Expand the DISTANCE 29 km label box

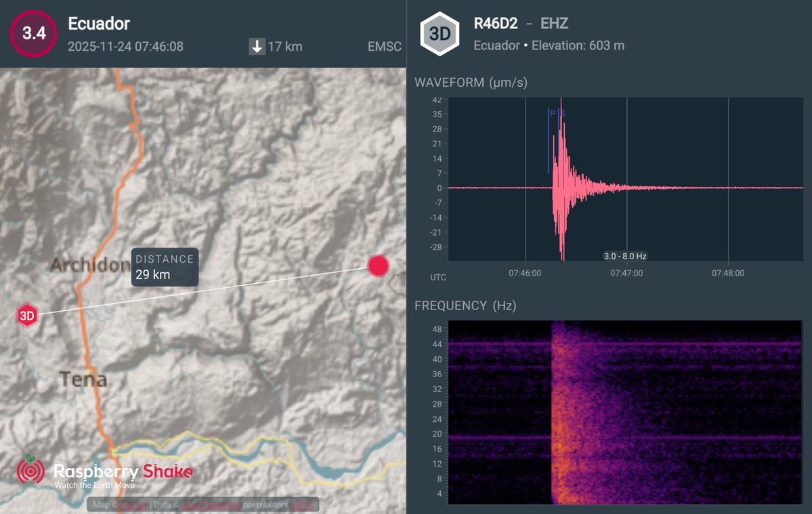[165, 267]
